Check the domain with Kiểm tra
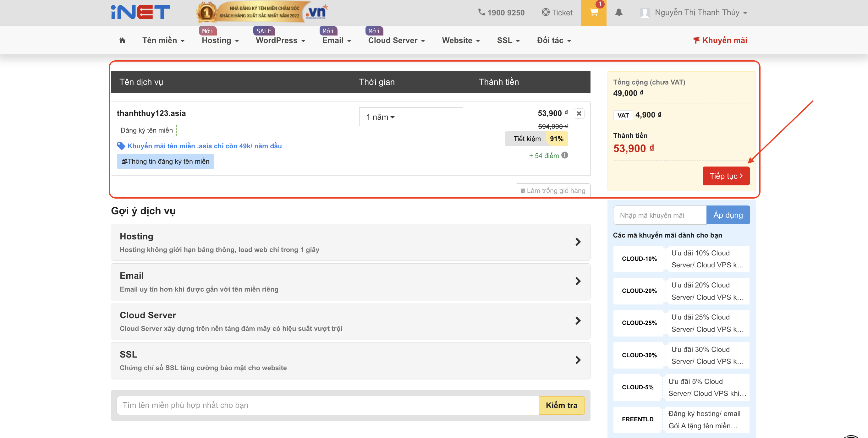 coord(561,405)
